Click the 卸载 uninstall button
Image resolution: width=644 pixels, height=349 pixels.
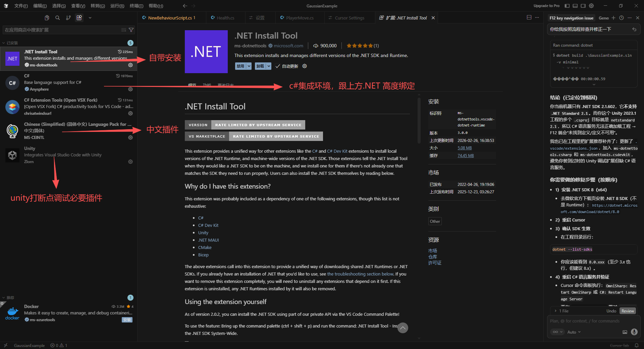(260, 66)
